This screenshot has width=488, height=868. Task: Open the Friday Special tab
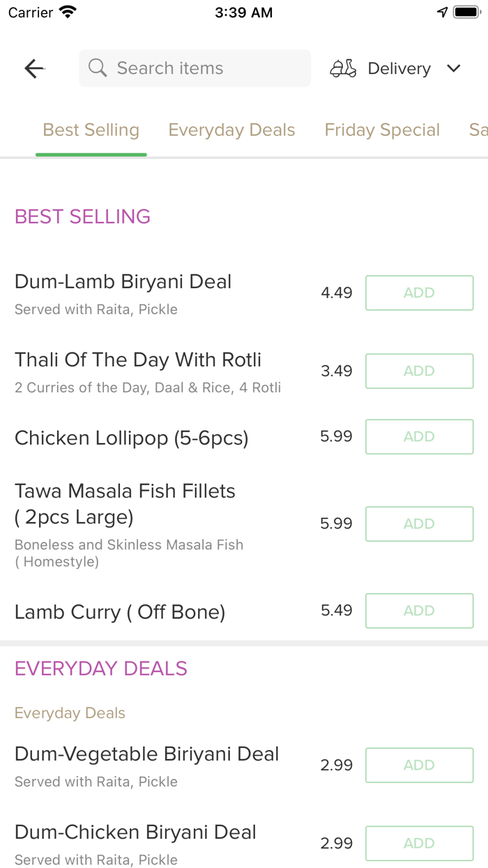pos(382,130)
